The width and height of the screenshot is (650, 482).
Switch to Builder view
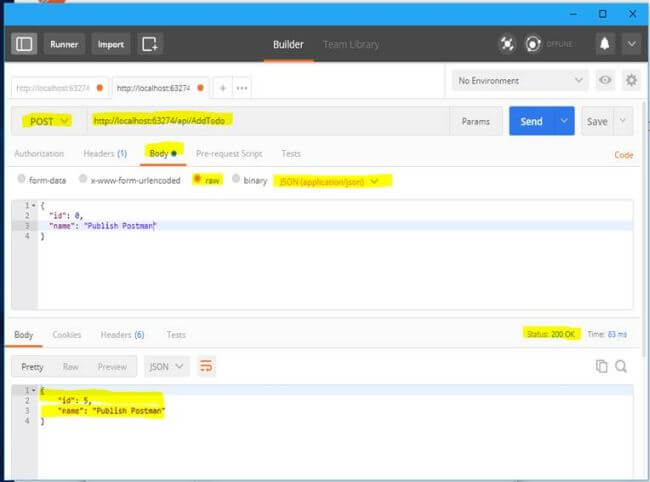[288, 44]
